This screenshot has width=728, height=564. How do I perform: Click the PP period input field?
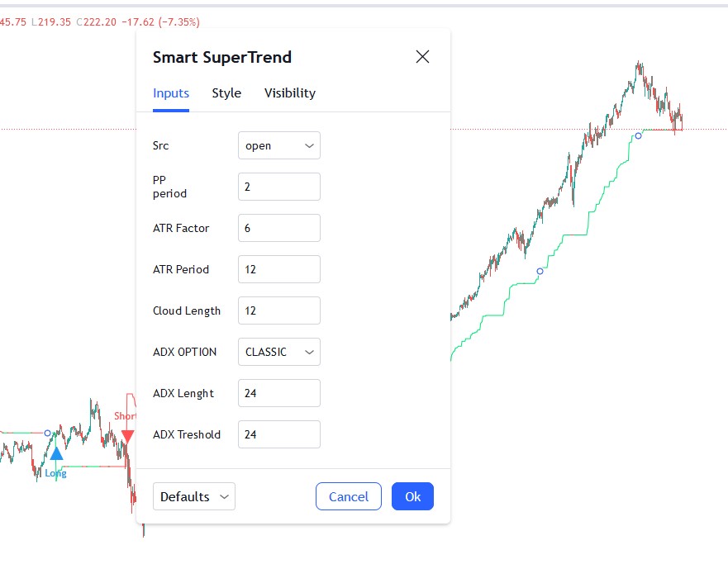point(278,187)
